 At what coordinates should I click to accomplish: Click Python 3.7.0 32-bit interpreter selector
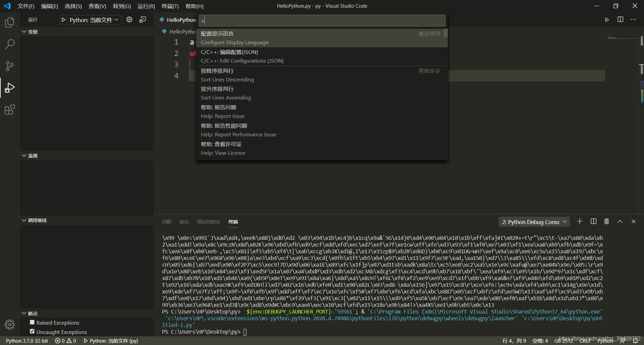pyautogui.click(x=27, y=341)
